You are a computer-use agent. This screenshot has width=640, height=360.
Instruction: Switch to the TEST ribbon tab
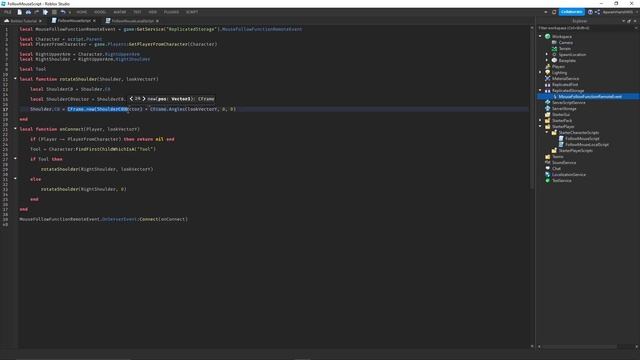[138, 12]
